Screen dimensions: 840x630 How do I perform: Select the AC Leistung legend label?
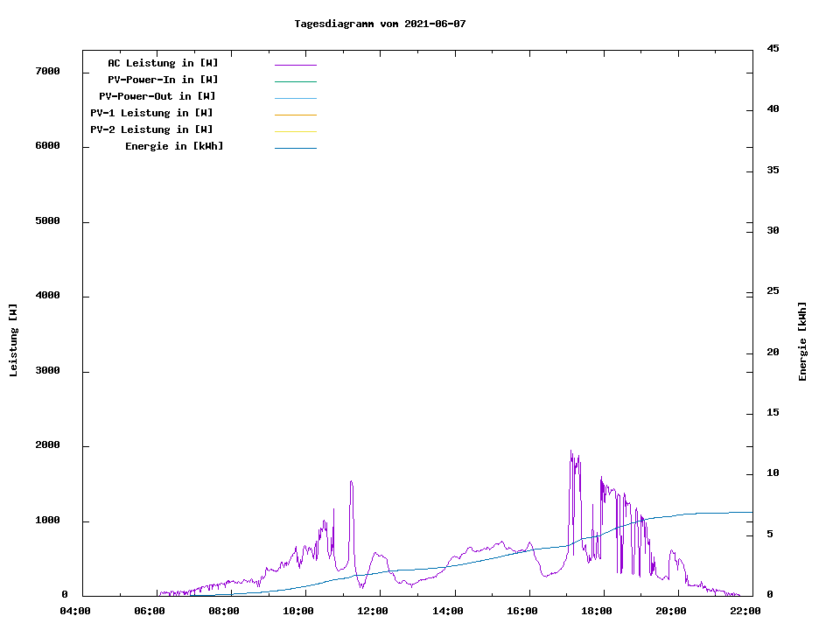coord(163,63)
